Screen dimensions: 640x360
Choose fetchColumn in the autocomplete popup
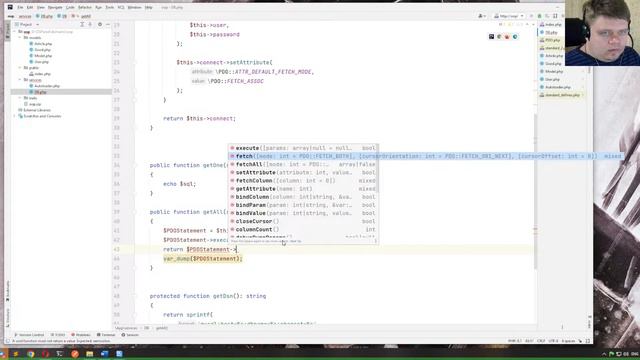[303, 181]
